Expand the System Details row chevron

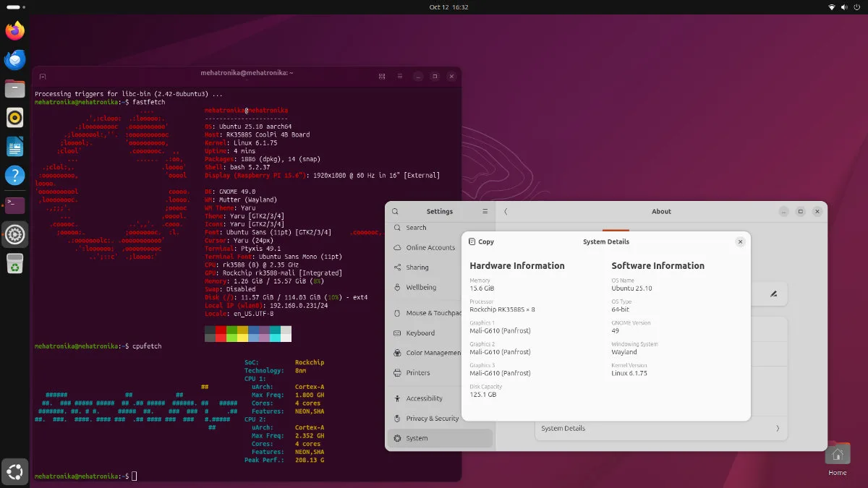pyautogui.click(x=778, y=429)
